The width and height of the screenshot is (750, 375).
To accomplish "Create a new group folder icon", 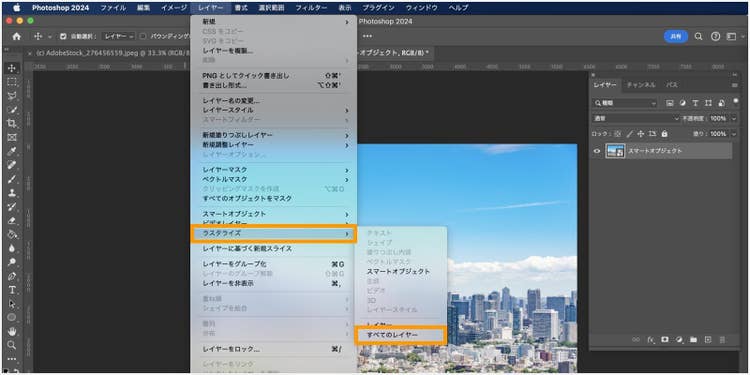I will (x=694, y=340).
